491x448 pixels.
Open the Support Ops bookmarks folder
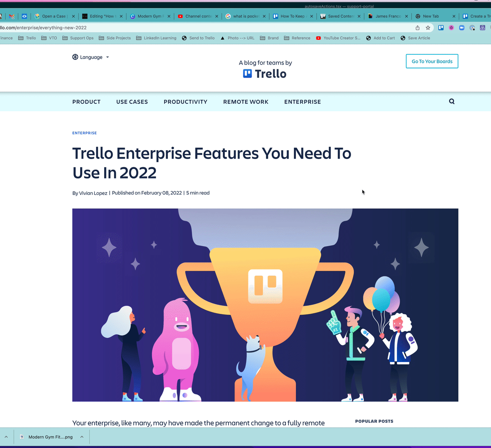point(78,38)
